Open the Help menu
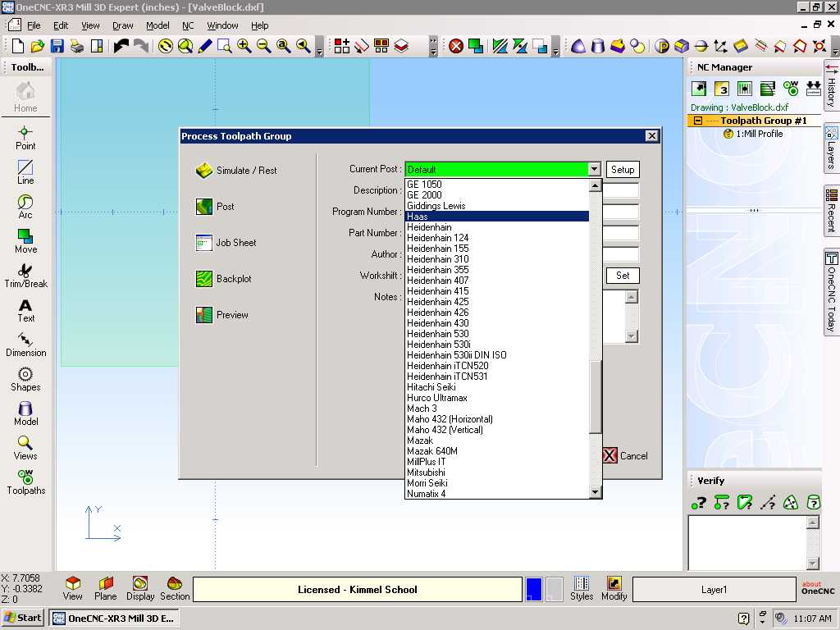This screenshot has width=840, height=630. pos(260,25)
